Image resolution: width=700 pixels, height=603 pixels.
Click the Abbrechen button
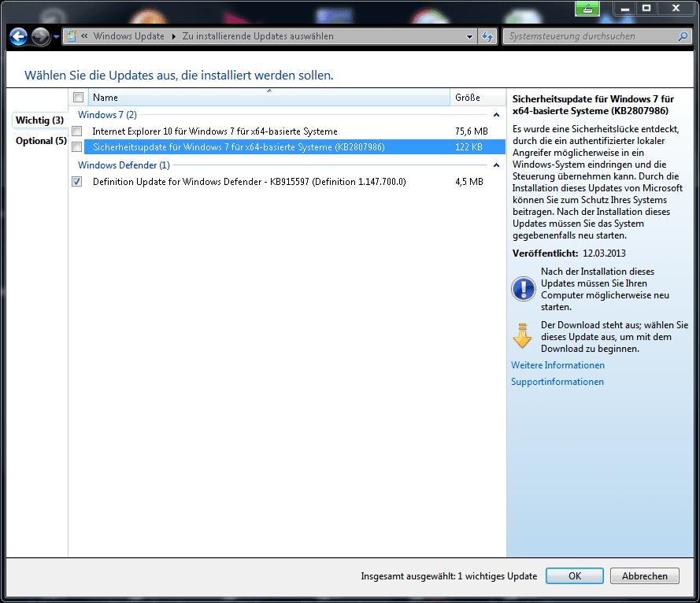[645, 575]
